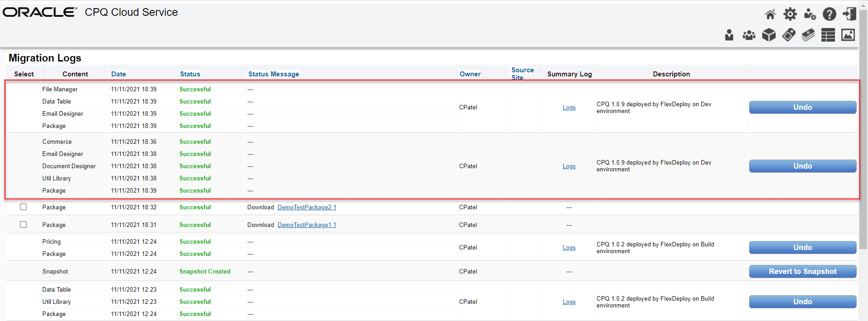The width and height of the screenshot is (868, 321).
Task: Sort by the Source Site column header
Action: pos(523,74)
